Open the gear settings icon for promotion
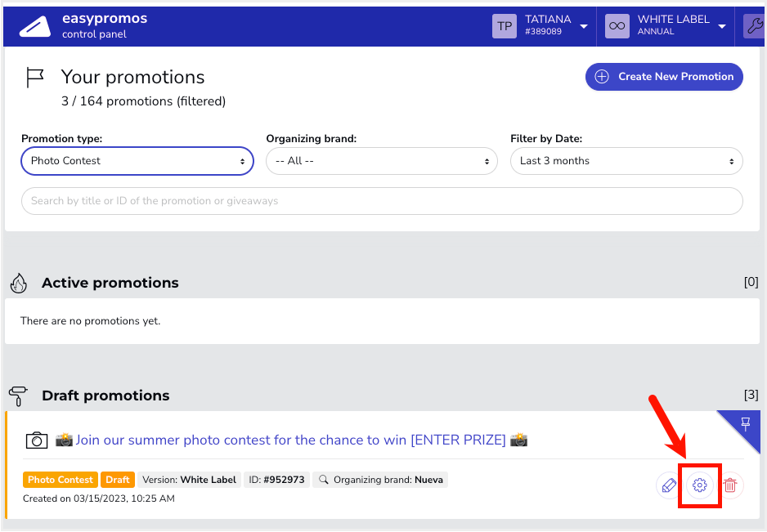Image resolution: width=767 pixels, height=532 pixels. click(699, 485)
